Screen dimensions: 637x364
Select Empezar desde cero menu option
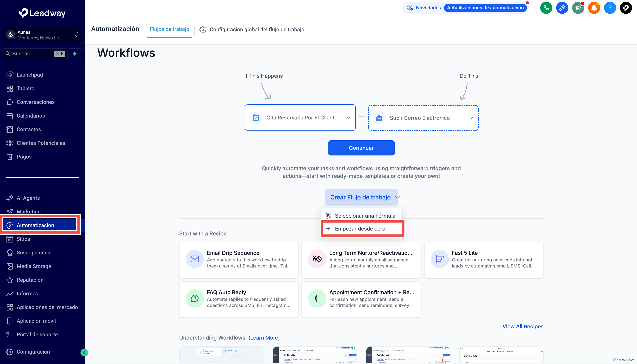(360, 228)
